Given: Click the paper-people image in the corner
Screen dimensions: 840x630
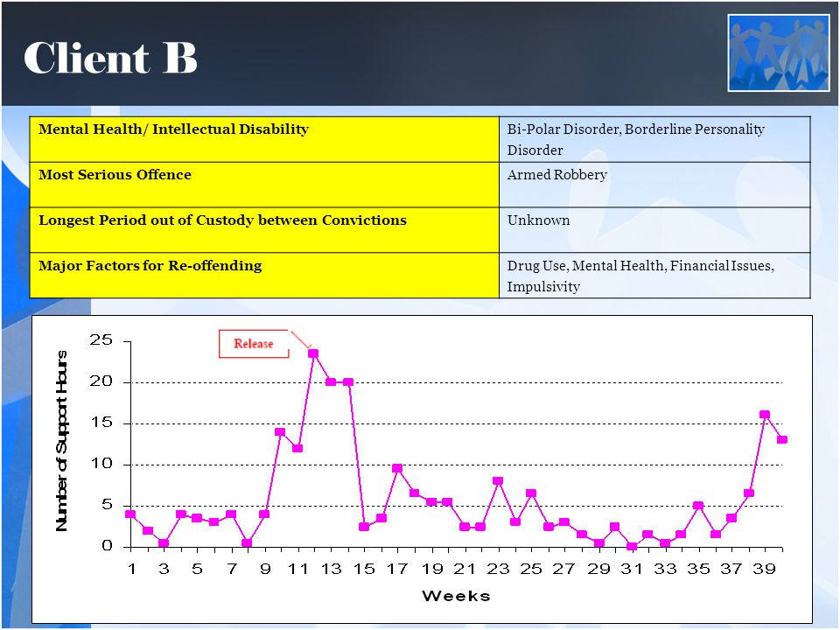Looking at the screenshot, I should click(x=779, y=52).
